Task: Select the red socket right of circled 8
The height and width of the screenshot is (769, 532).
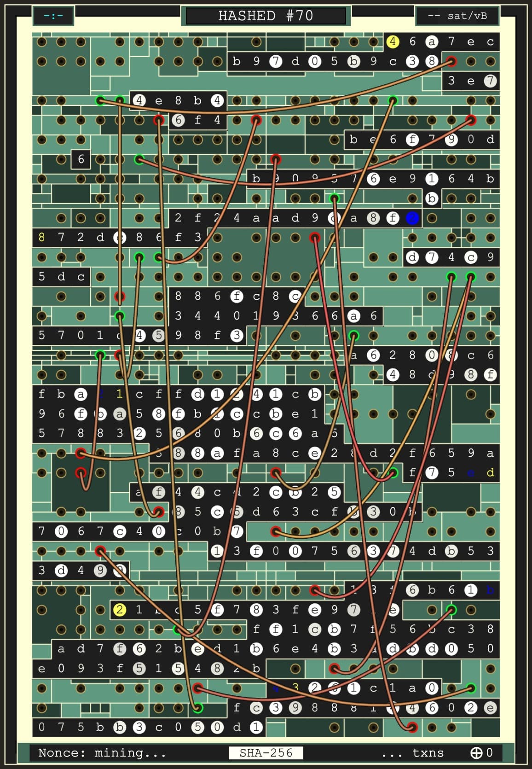Action: (451, 61)
